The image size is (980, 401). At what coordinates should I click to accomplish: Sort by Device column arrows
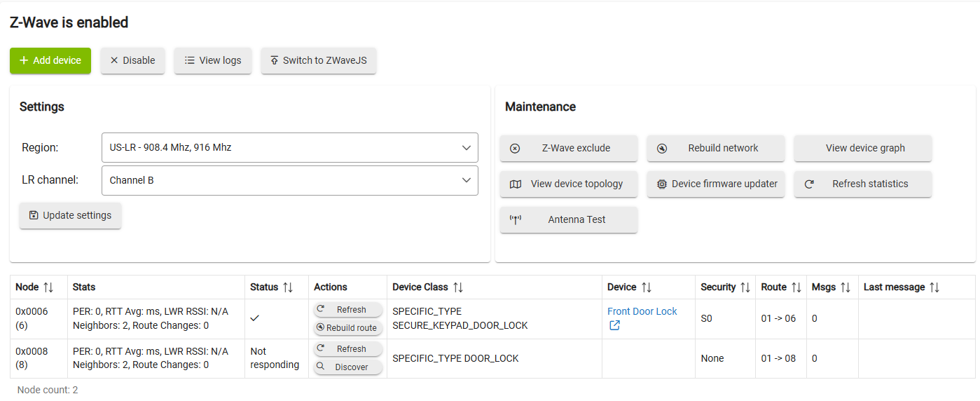click(x=647, y=287)
